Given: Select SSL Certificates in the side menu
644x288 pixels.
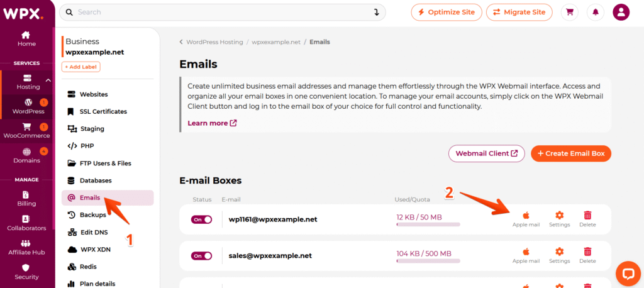Looking at the screenshot, I should click(103, 111).
